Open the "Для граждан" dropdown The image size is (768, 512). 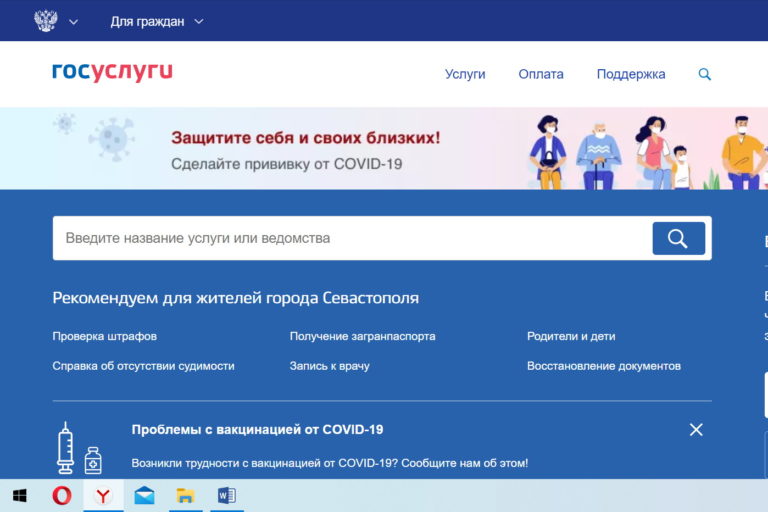click(x=156, y=21)
